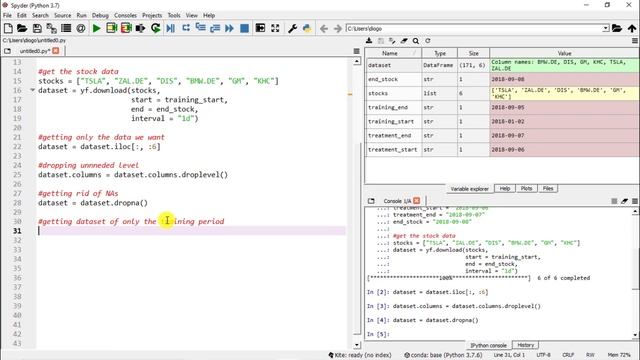
Task: Sort variables by Name column header
Action: 393,53
